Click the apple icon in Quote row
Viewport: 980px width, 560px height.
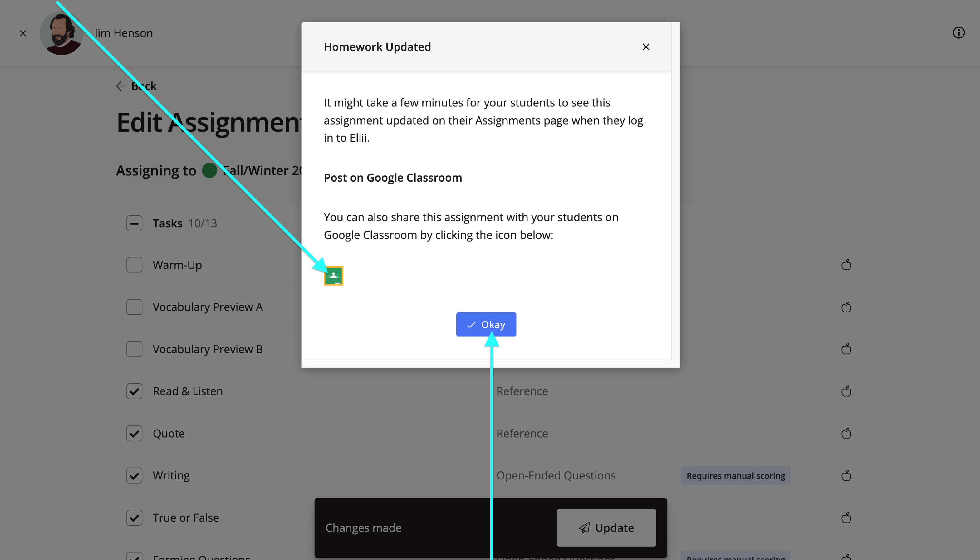tap(846, 434)
